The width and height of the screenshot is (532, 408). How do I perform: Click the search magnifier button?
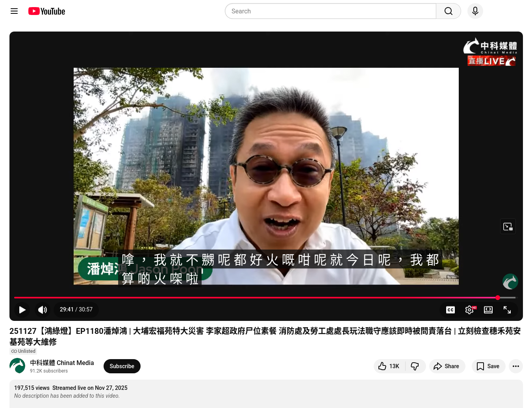click(448, 11)
